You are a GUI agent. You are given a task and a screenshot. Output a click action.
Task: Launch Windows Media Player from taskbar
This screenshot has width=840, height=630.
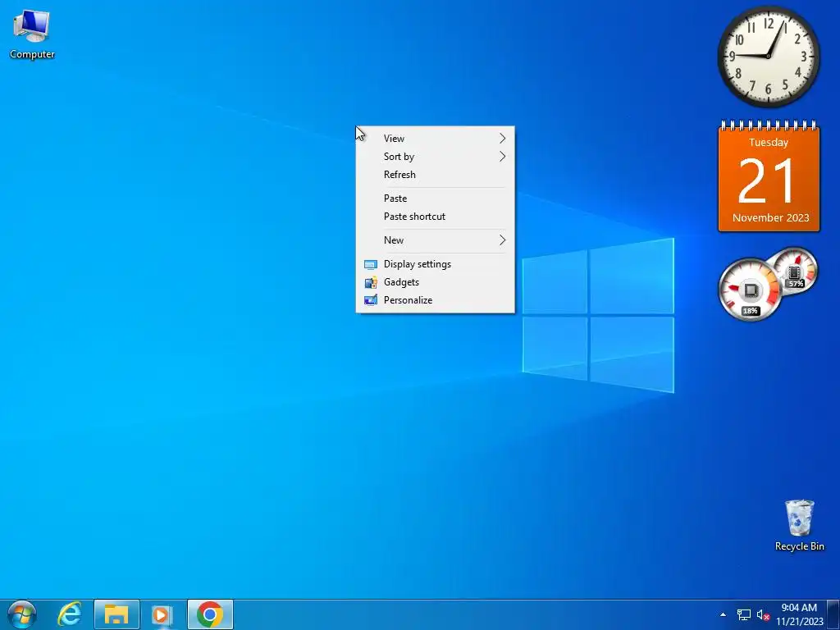(x=162, y=614)
